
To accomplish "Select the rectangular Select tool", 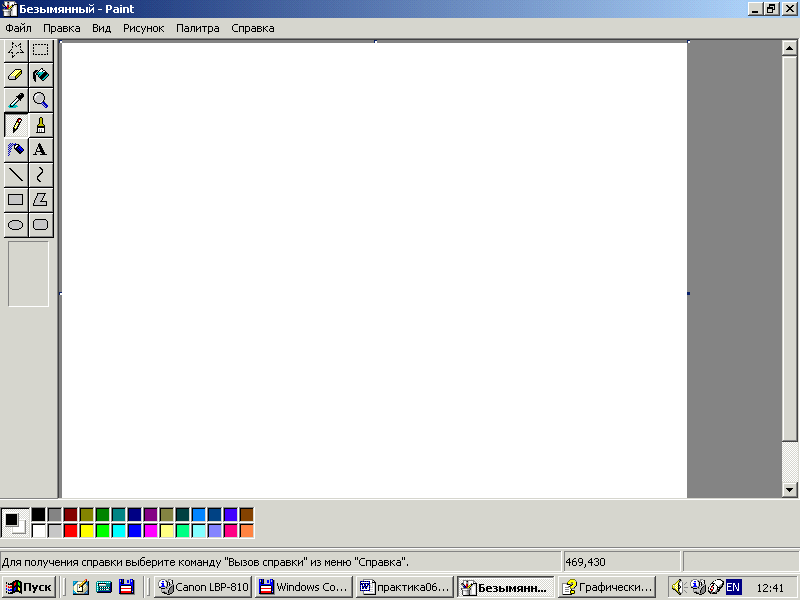I will [41, 50].
